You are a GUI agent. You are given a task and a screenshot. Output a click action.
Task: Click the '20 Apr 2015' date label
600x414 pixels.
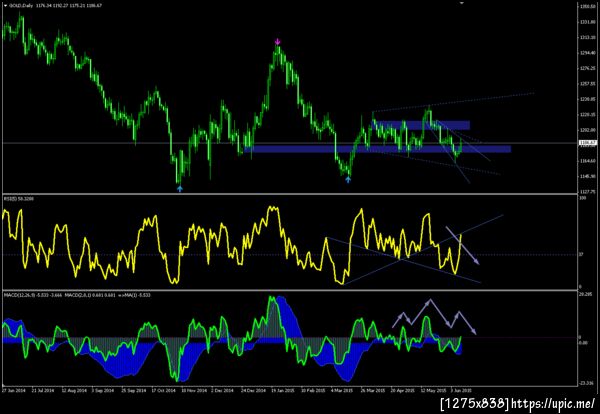[403, 391]
